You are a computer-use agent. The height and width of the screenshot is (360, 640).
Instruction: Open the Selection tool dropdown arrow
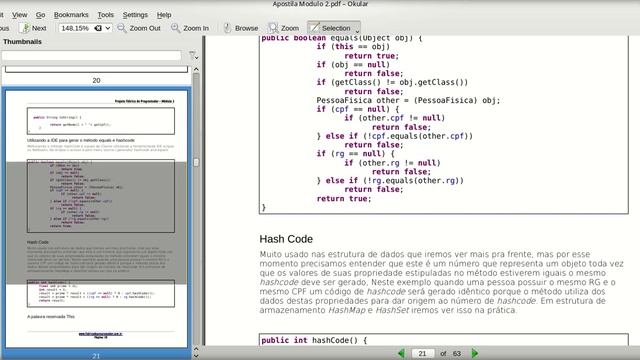357,31
